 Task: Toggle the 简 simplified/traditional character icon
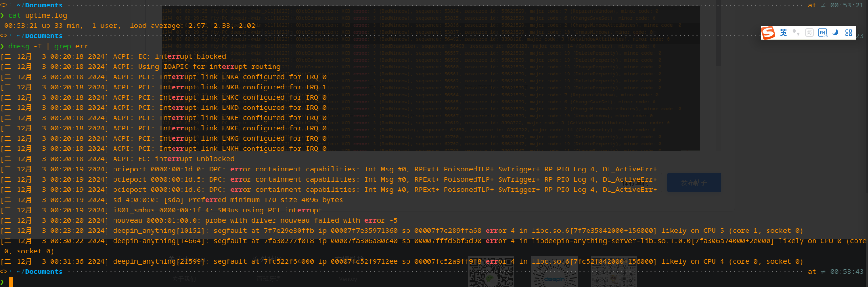click(809, 33)
